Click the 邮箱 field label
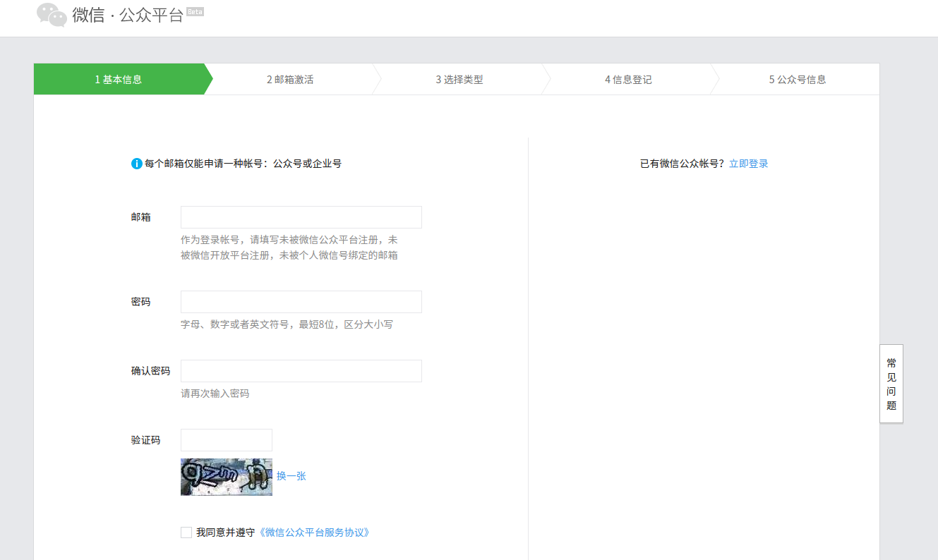 pyautogui.click(x=141, y=217)
